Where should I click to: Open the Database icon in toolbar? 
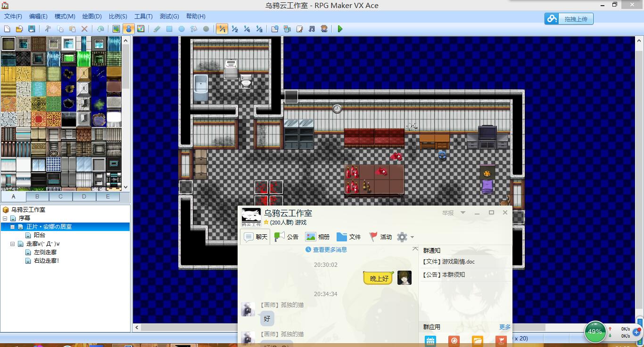tap(275, 29)
